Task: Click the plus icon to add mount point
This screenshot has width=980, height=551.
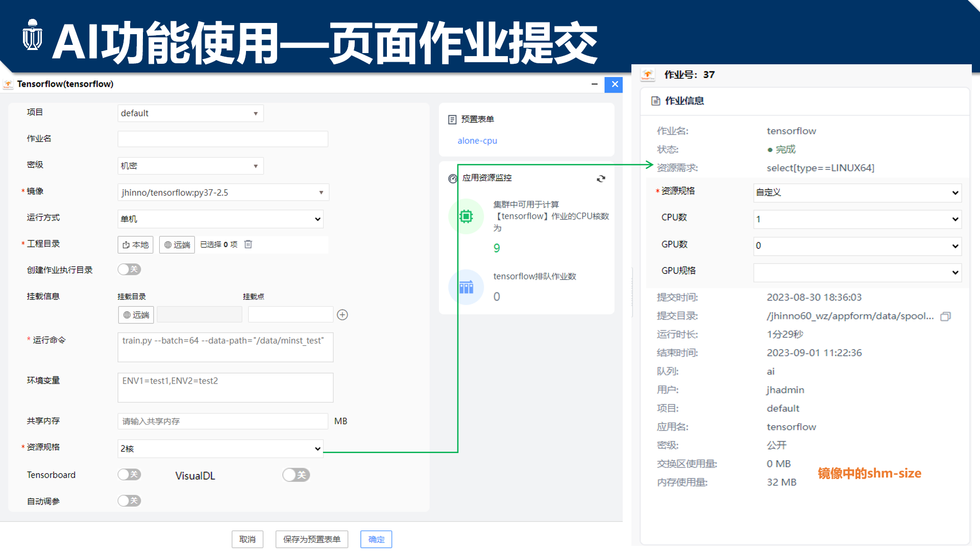Action: (x=342, y=315)
